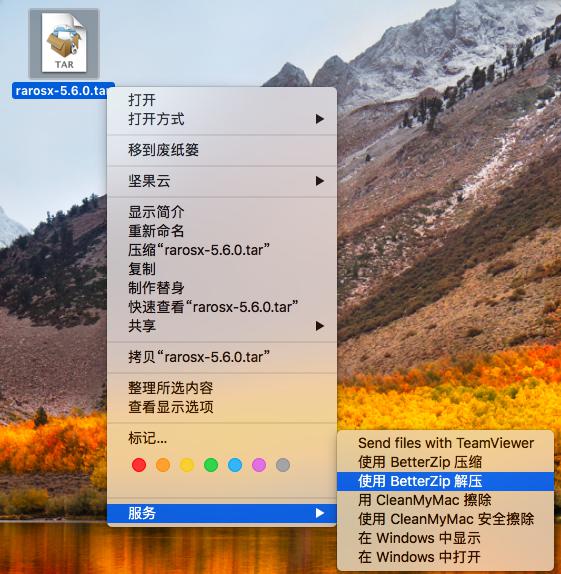Open the 共享 submenu
Image resolution: width=561 pixels, height=574 pixels.
tap(222, 326)
